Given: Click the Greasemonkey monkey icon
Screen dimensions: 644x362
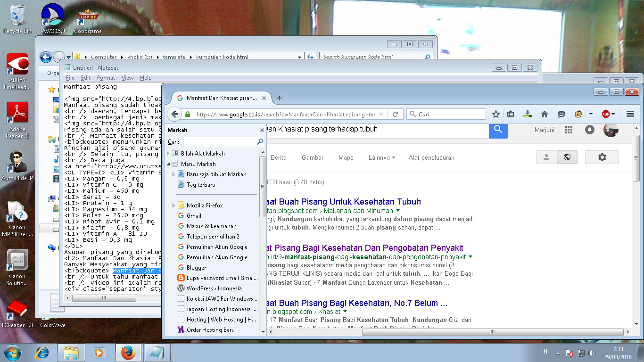Looking at the screenshot, I should (578, 114).
